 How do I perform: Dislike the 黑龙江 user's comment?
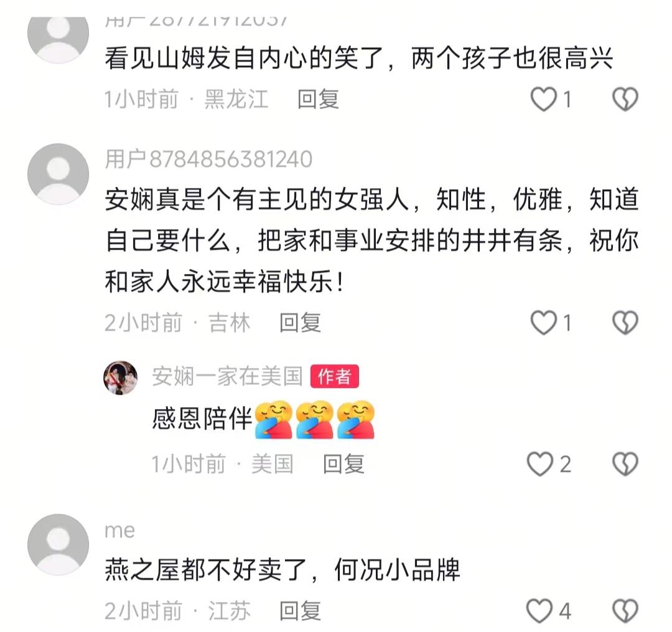click(625, 99)
